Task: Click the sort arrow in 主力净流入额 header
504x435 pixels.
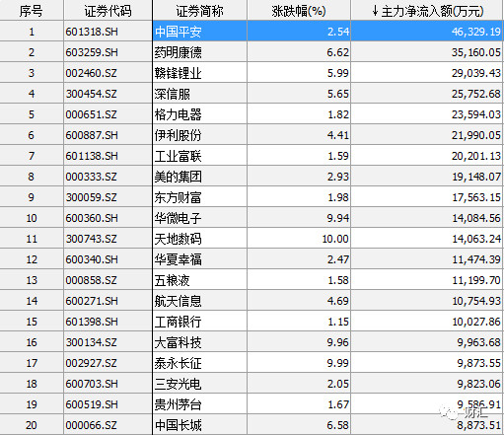Action: point(375,11)
